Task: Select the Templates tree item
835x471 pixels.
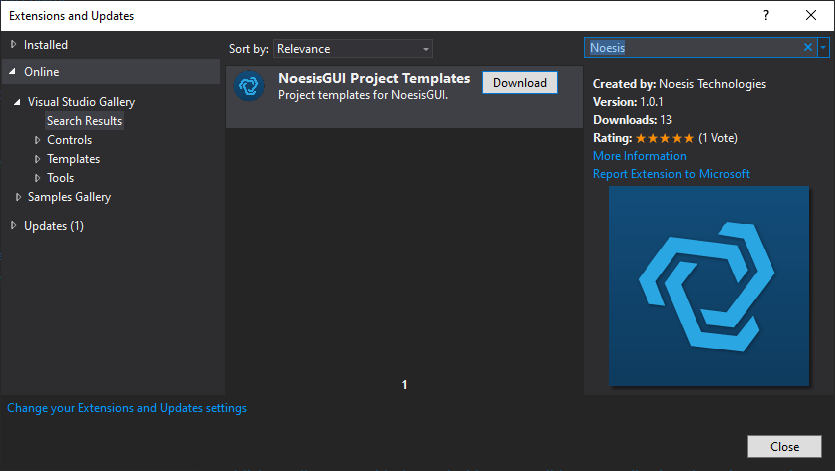Action: (x=73, y=159)
